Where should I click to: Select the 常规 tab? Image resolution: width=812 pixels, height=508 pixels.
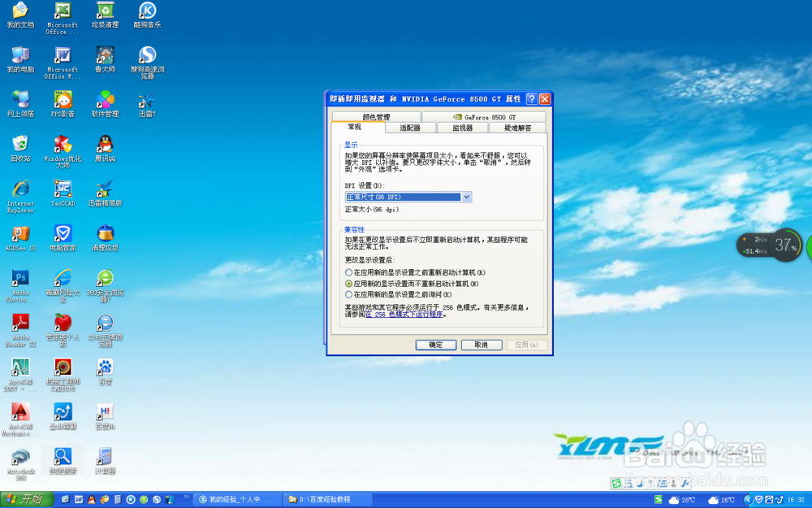[x=356, y=127]
